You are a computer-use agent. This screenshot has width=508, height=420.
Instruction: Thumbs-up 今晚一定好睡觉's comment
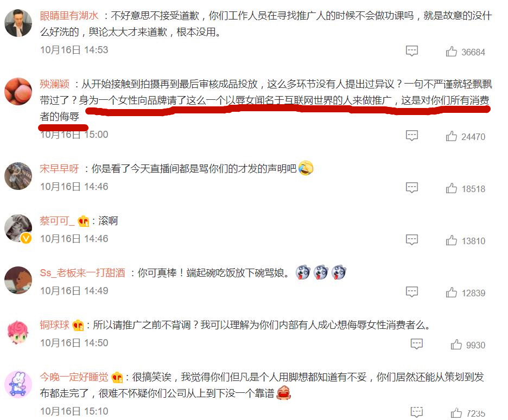[x=456, y=413]
